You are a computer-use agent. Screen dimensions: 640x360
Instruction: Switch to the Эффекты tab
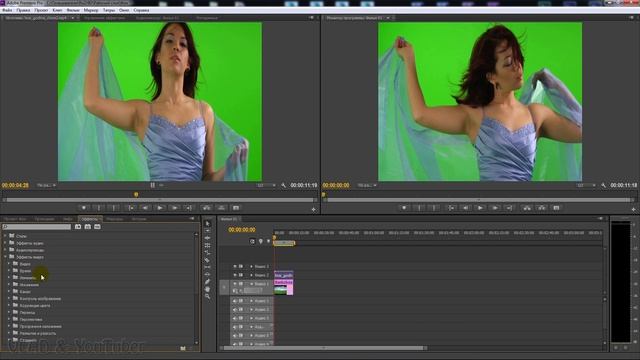coord(89,219)
